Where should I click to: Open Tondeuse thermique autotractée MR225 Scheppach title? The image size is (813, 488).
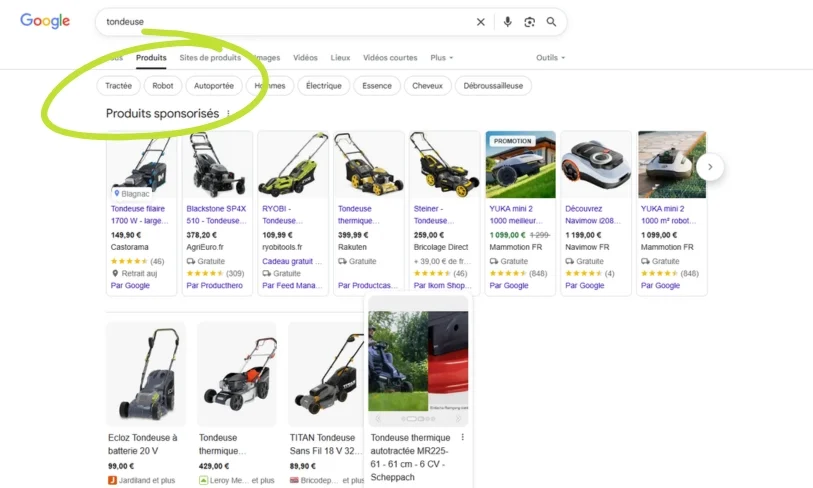(410, 457)
